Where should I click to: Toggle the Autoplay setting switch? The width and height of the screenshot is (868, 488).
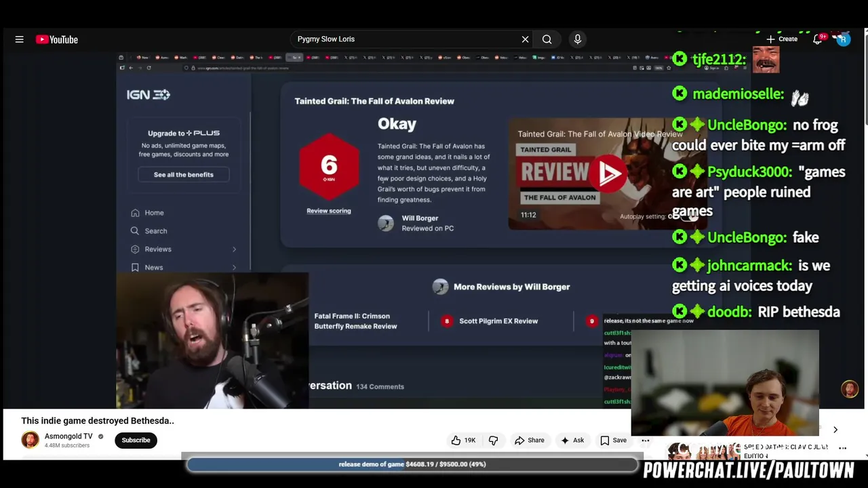[x=688, y=216]
